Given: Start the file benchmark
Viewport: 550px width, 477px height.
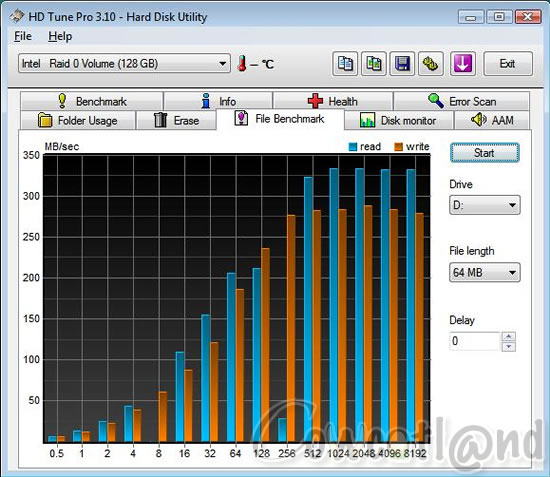Looking at the screenshot, I should coord(484,153).
